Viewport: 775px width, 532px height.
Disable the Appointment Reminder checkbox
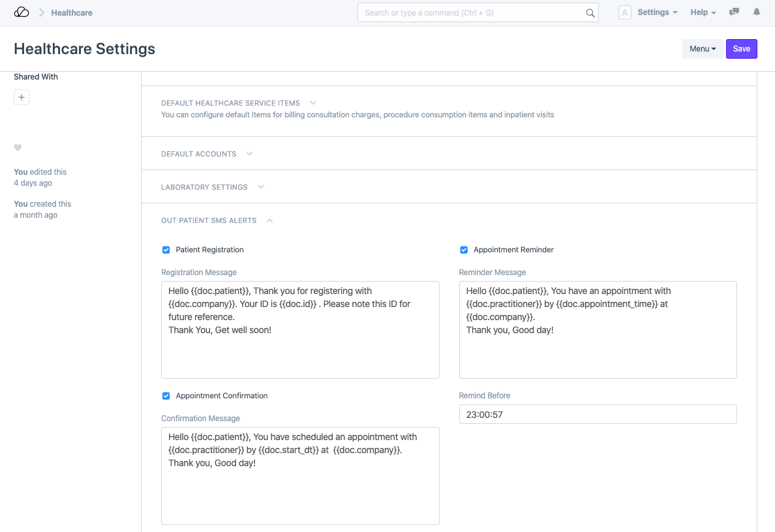[464, 250]
